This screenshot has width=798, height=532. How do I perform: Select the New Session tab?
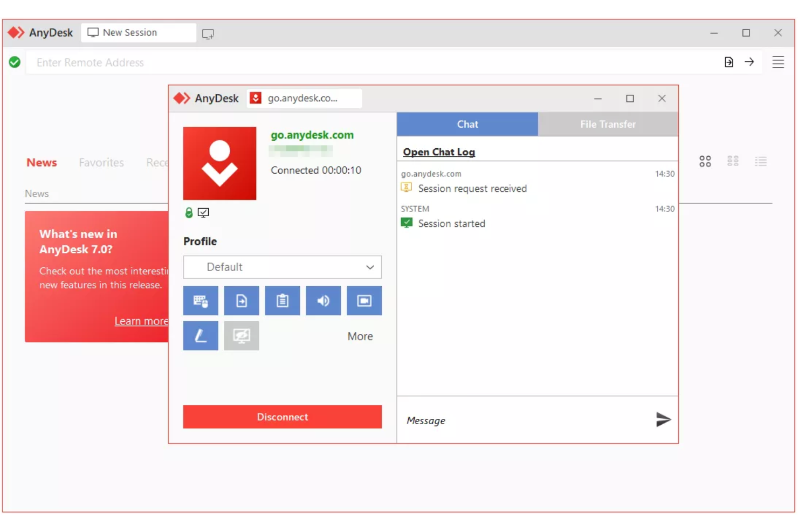139,32
